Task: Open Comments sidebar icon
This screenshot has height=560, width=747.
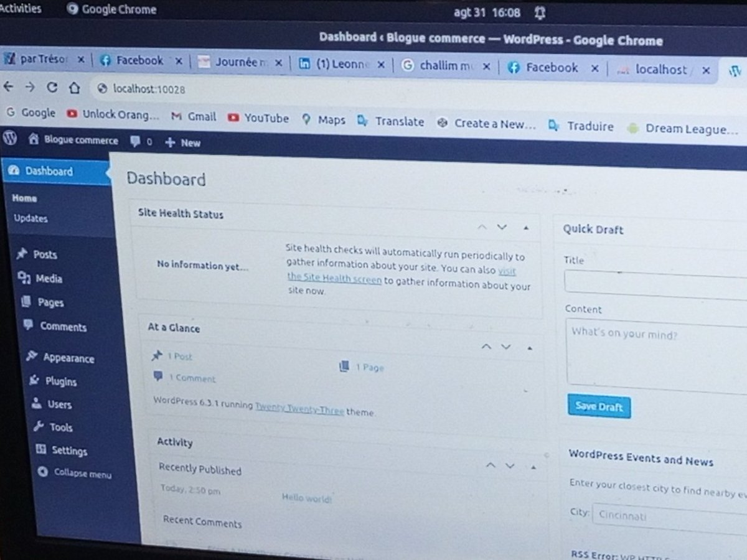Action: pyautogui.click(x=28, y=324)
